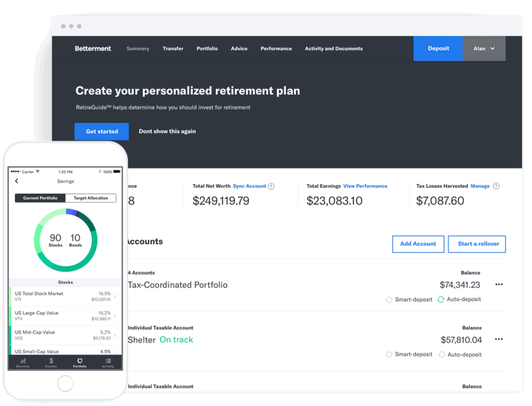Click Start a rollover button
532x406 pixels.
[477, 244]
